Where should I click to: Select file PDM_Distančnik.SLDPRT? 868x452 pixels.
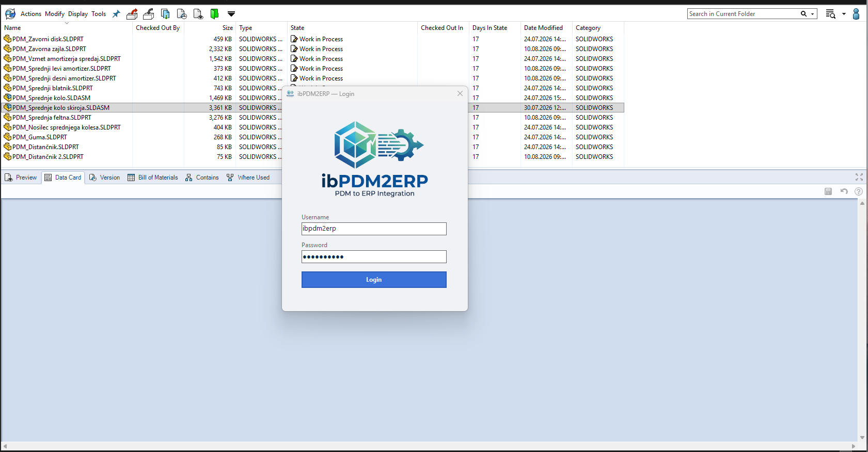(x=45, y=147)
